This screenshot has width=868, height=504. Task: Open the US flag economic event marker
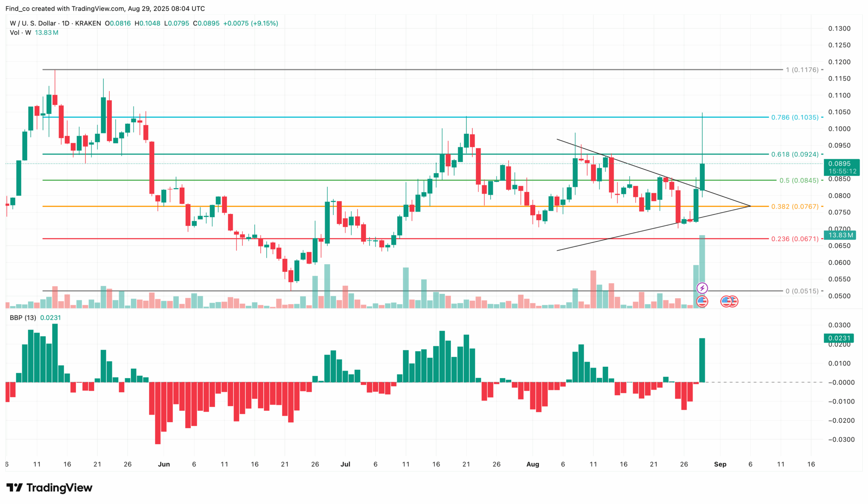(703, 302)
